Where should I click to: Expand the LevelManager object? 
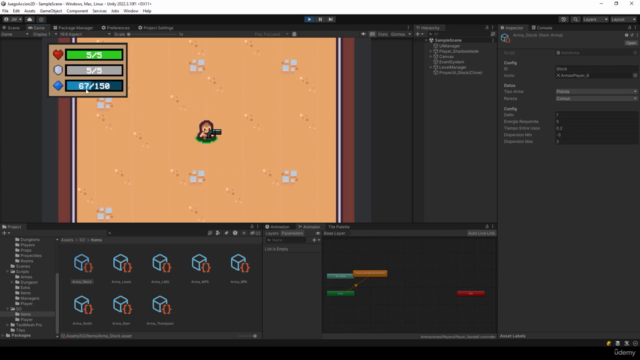tap(431, 67)
